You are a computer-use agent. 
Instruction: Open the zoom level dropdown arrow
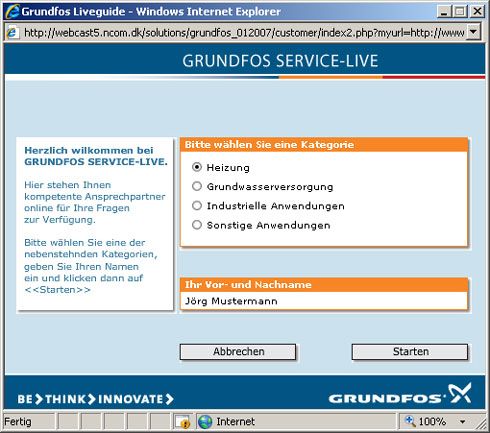tap(463, 422)
